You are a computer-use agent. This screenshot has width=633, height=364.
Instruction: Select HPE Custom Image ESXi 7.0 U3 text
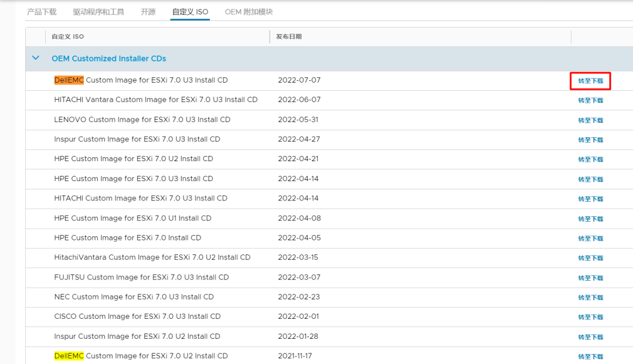pos(134,178)
